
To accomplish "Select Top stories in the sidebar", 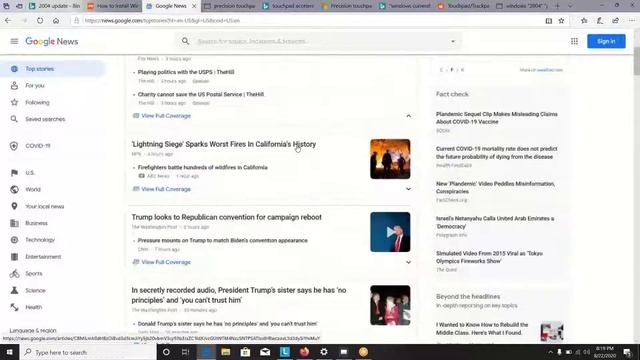I will pyautogui.click(x=52, y=69).
